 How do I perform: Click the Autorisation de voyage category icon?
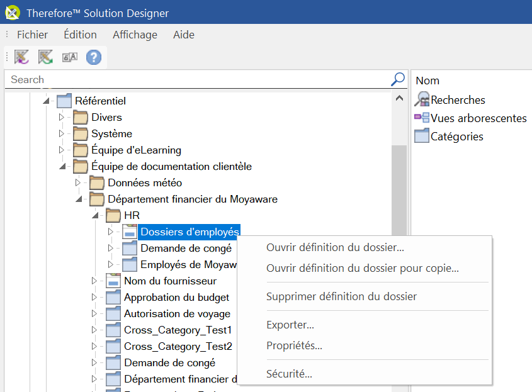click(x=113, y=313)
